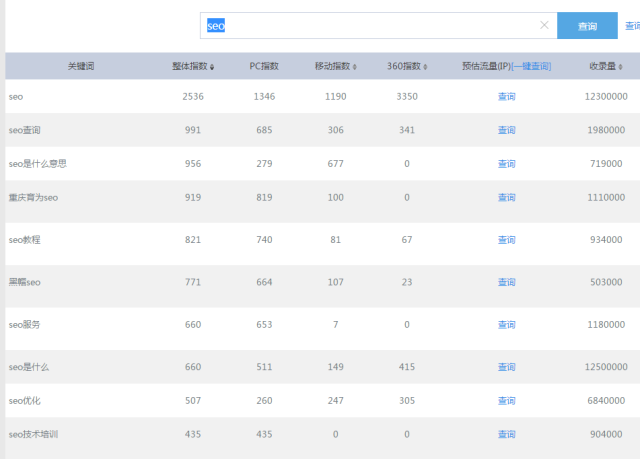
Task: Open 查询 link in 重庆育为seo row
Action: pyautogui.click(x=507, y=197)
